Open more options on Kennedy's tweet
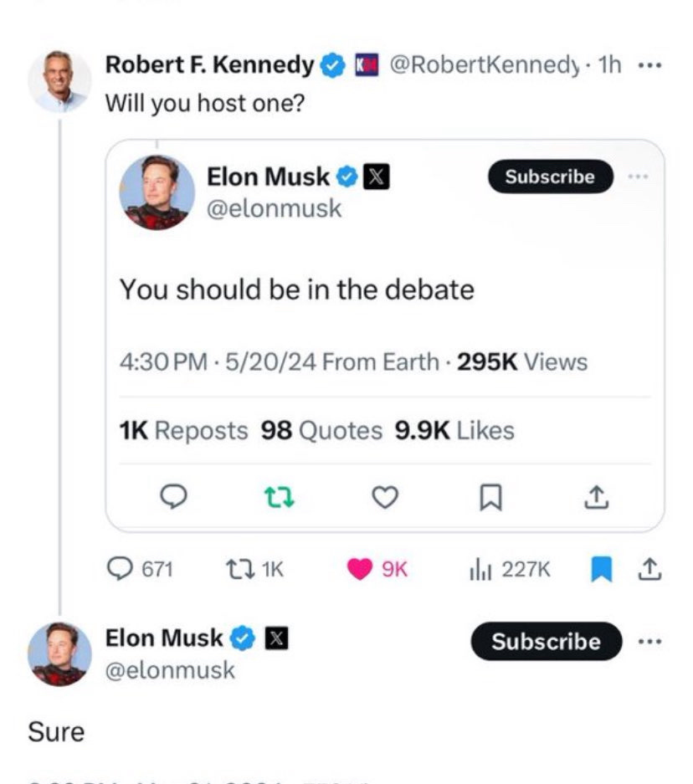The width and height of the screenshot is (693, 784). click(649, 66)
